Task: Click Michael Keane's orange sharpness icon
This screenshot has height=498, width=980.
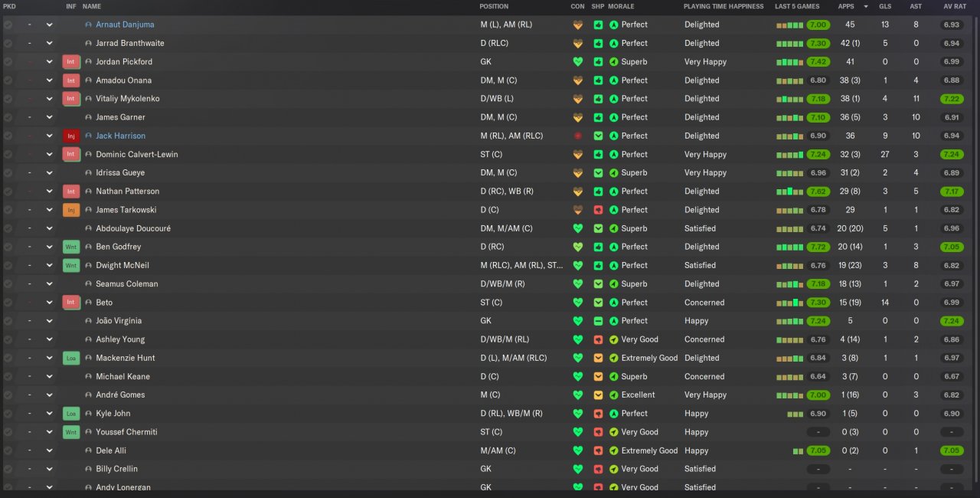Action: [598, 376]
